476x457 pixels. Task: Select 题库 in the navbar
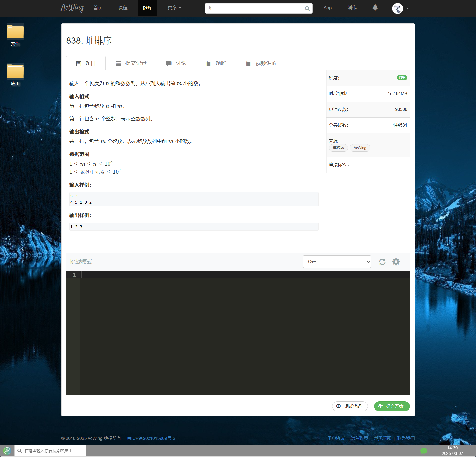point(148,8)
